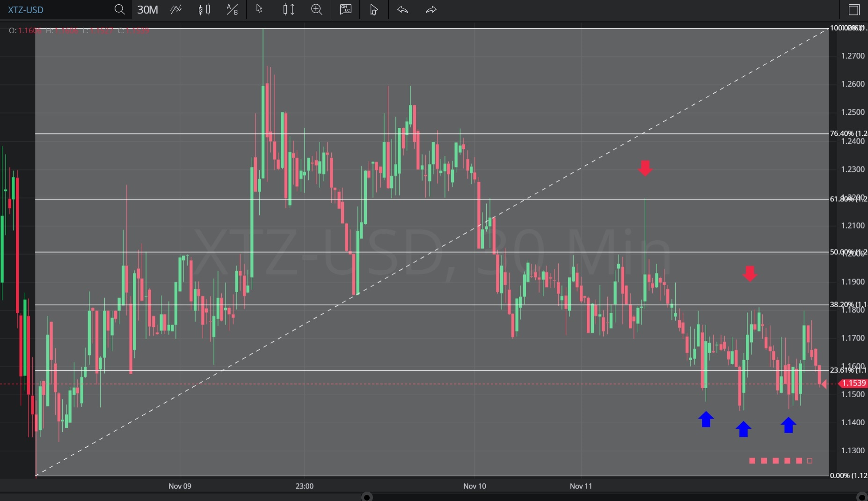Click the right handle of bottom range slider

[861, 497]
